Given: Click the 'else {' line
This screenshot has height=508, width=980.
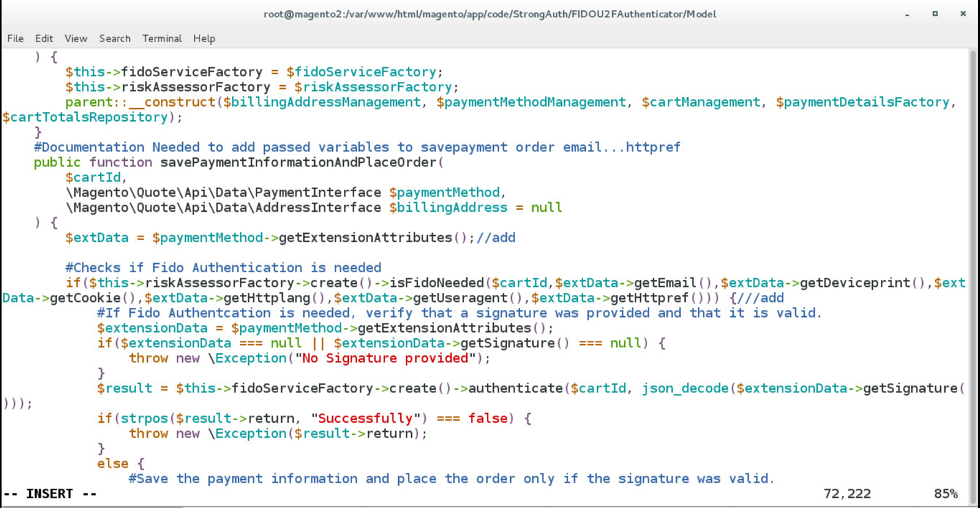Looking at the screenshot, I should click(120, 463).
